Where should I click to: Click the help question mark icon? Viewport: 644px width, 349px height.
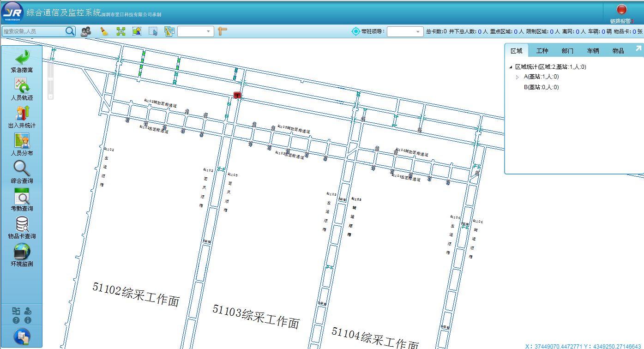pos(16,320)
